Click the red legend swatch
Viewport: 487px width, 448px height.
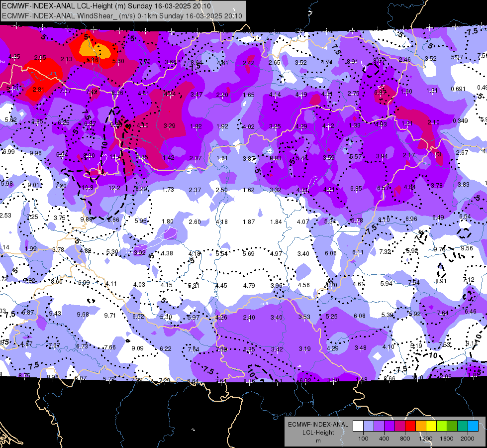pos(410,426)
